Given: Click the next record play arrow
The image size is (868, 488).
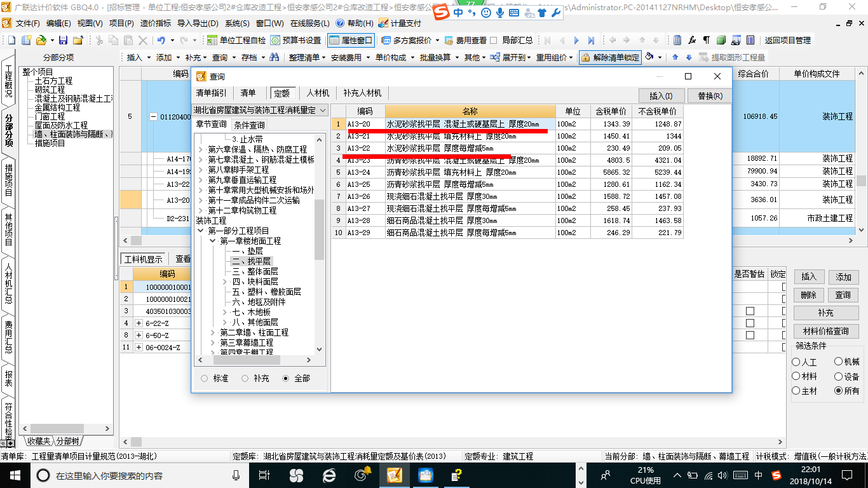Looking at the screenshot, I should 576,40.
